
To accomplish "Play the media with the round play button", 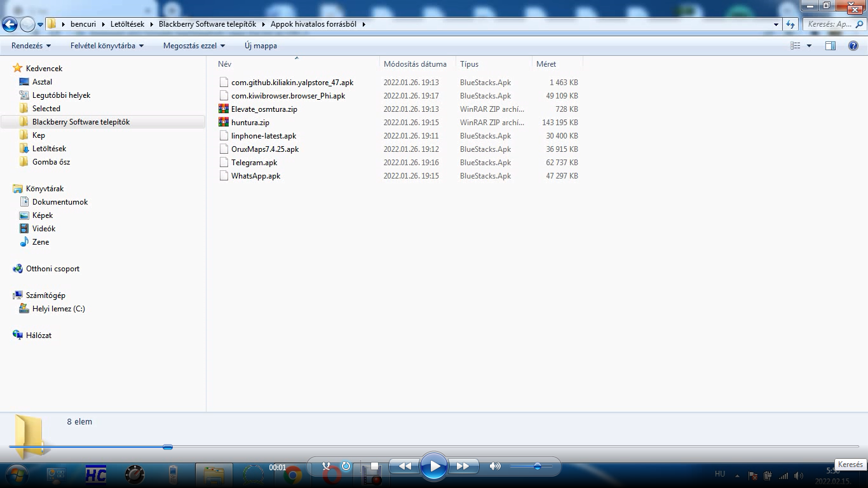I will point(434,466).
